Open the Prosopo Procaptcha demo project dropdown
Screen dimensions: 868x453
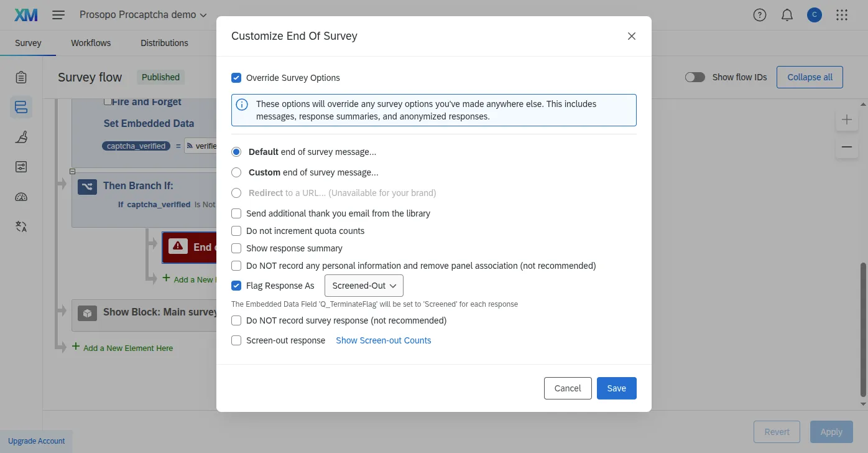click(143, 15)
